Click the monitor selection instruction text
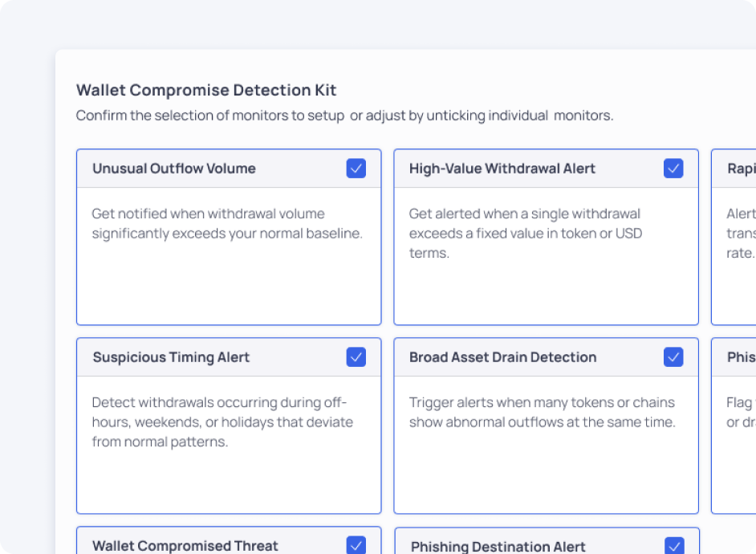The width and height of the screenshot is (756, 554). pyautogui.click(x=344, y=116)
